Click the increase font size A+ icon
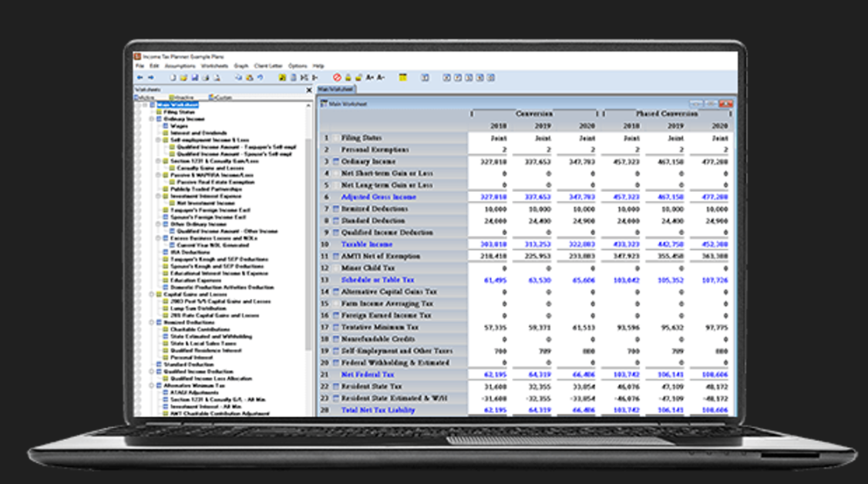This screenshot has width=868, height=484. click(370, 78)
